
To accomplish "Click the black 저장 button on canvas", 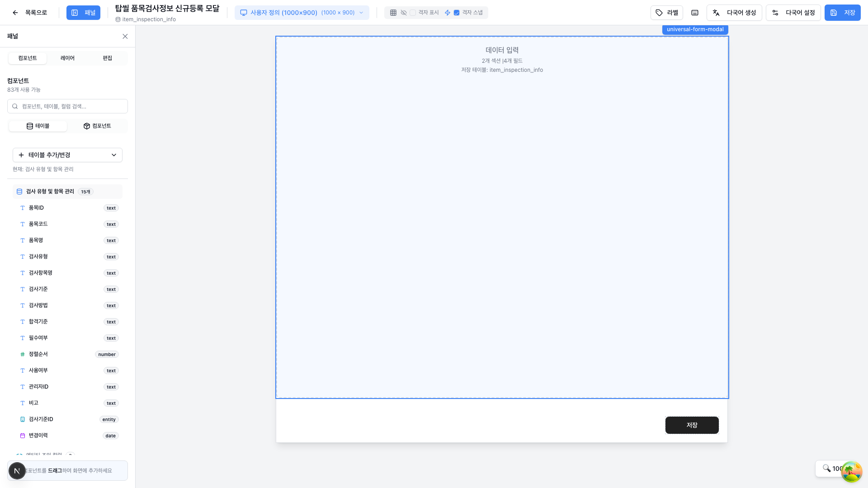I will pyautogui.click(x=692, y=425).
